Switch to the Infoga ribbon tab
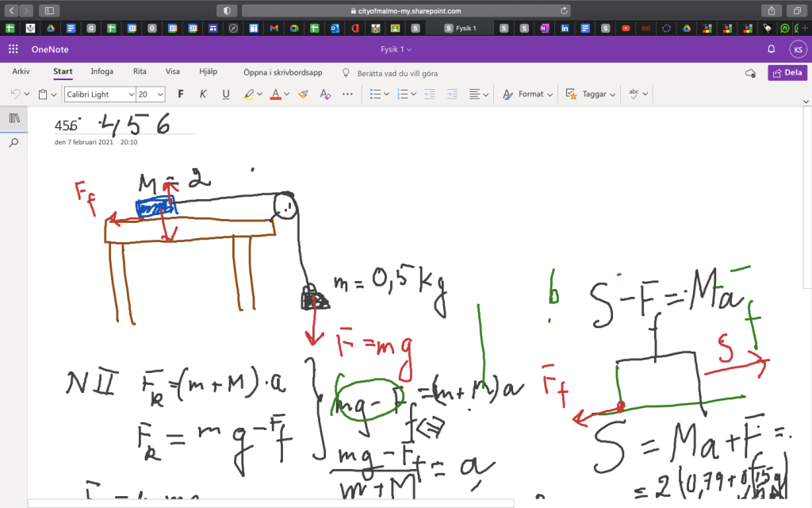 [x=101, y=71]
